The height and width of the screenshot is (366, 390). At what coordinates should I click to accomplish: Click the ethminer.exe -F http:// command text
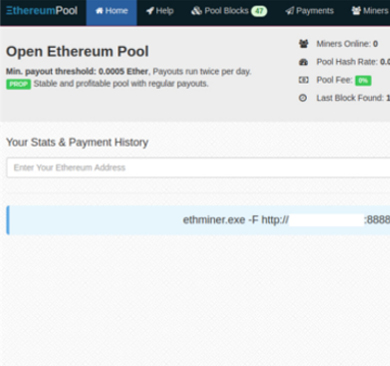click(236, 220)
